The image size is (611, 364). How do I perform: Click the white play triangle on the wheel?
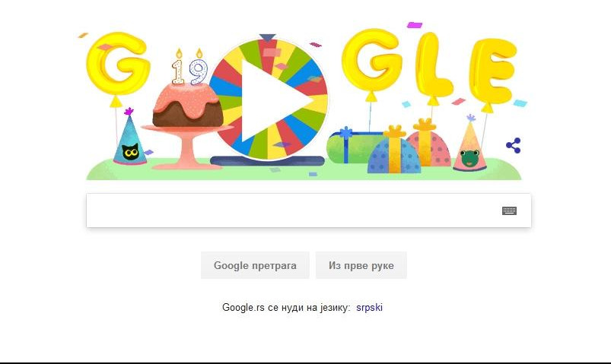pyautogui.click(x=272, y=101)
